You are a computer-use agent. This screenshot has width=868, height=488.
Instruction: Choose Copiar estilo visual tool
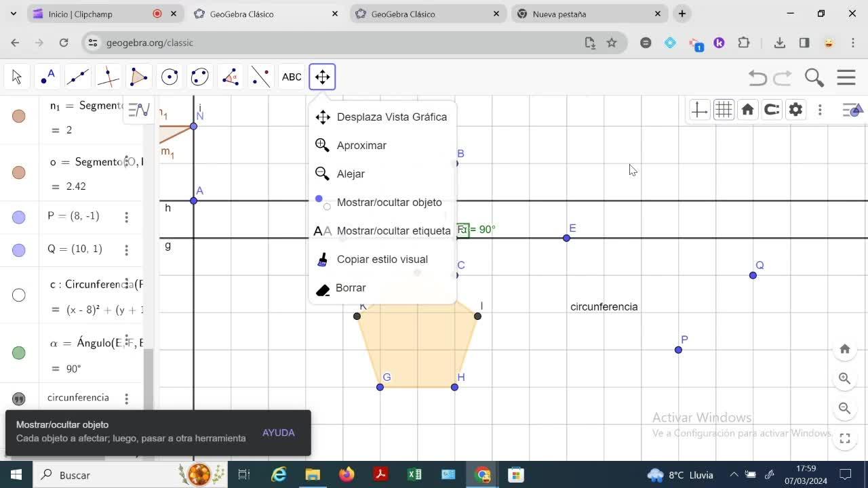point(382,259)
